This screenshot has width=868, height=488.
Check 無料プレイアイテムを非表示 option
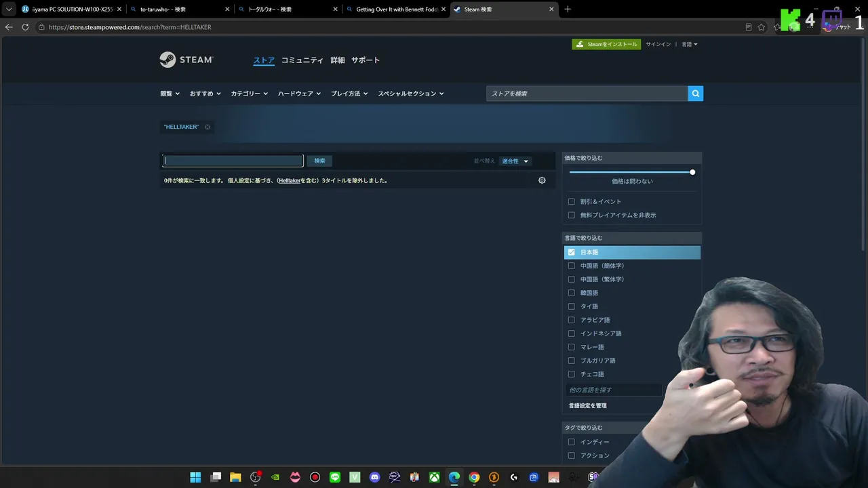point(571,215)
